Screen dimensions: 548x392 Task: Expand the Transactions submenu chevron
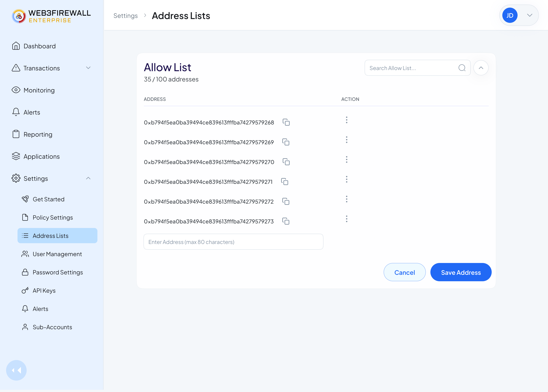[88, 68]
